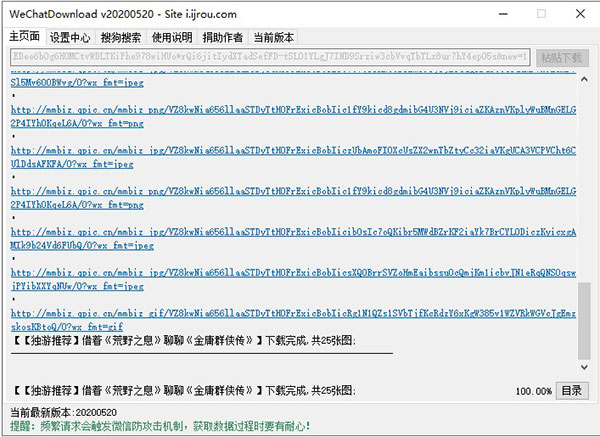This screenshot has height=437, width=600.
Task: Open the 当前版本 tab
Action: click(274, 38)
